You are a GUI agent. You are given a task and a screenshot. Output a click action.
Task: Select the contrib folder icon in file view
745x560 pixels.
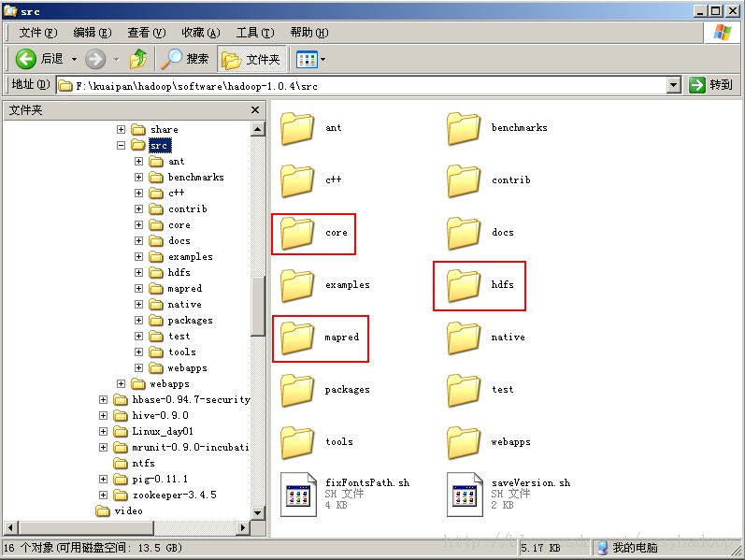[464, 180]
